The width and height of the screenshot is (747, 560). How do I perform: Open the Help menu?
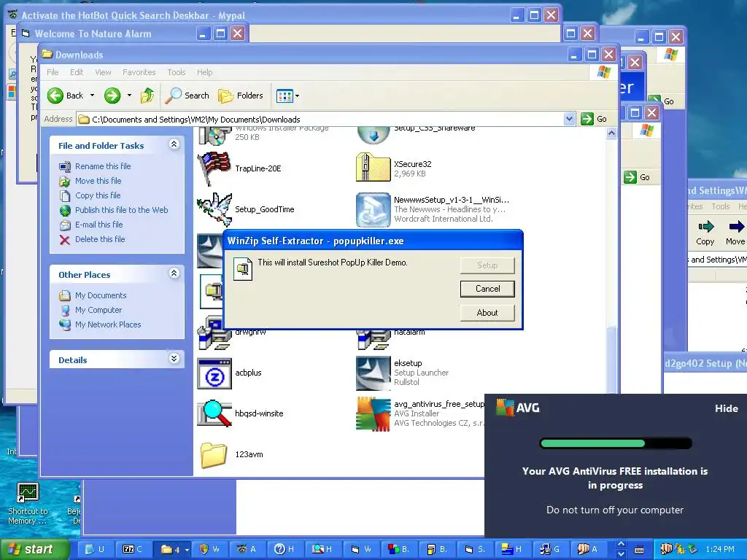(204, 72)
